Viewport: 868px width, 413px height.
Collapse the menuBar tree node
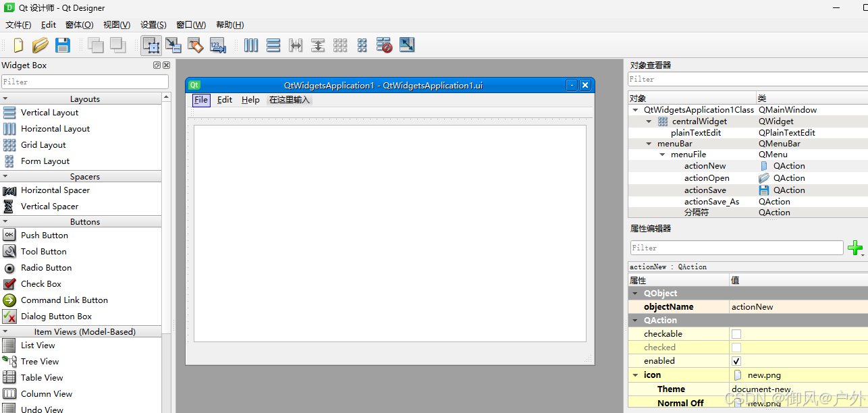click(649, 144)
